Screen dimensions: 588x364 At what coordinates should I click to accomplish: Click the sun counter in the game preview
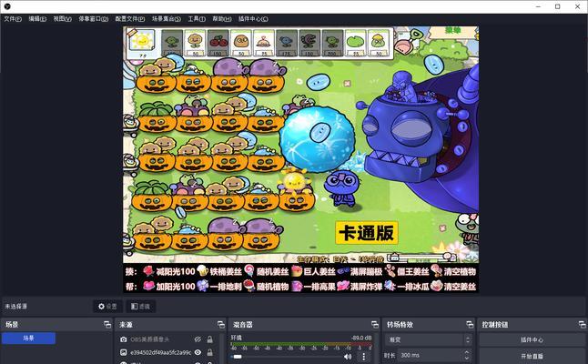point(142,45)
